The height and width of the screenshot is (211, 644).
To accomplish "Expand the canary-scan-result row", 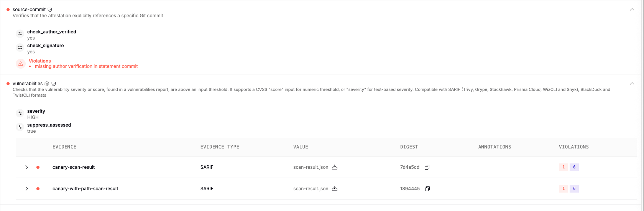I will coord(26,167).
